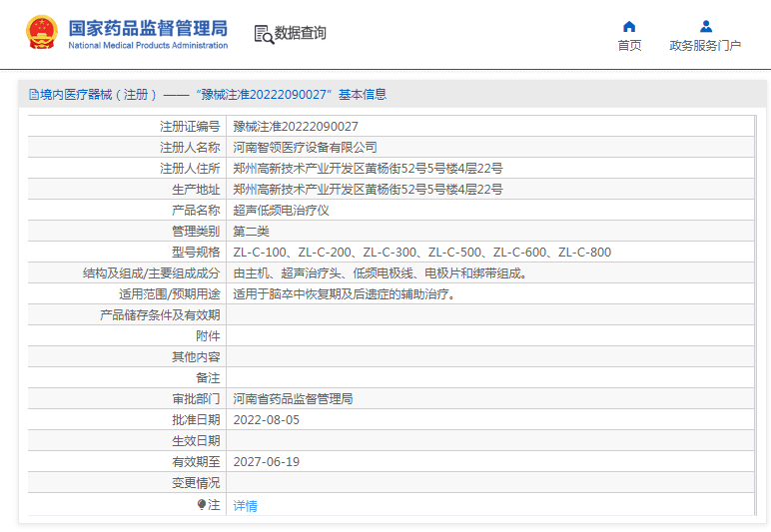Select registration number 豫械注准20222090027 value

tap(296, 127)
